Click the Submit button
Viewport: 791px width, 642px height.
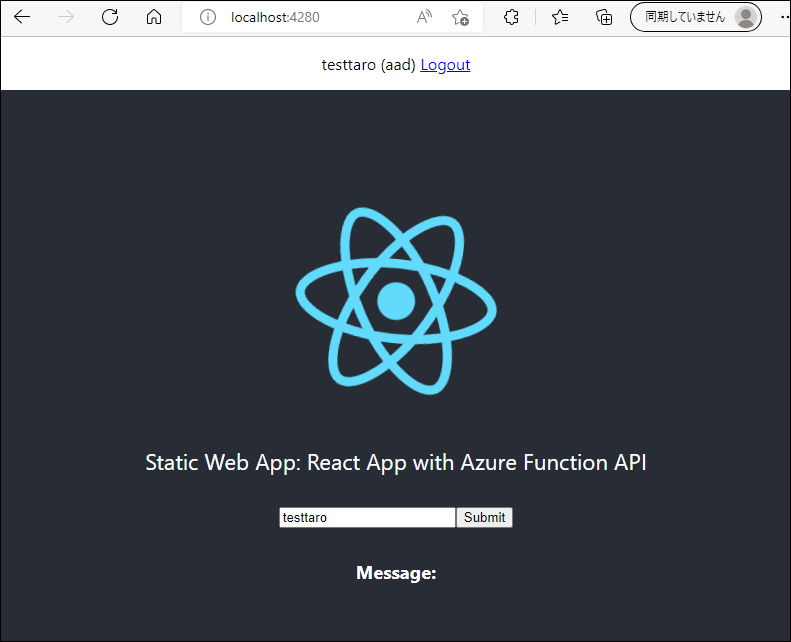[484, 517]
